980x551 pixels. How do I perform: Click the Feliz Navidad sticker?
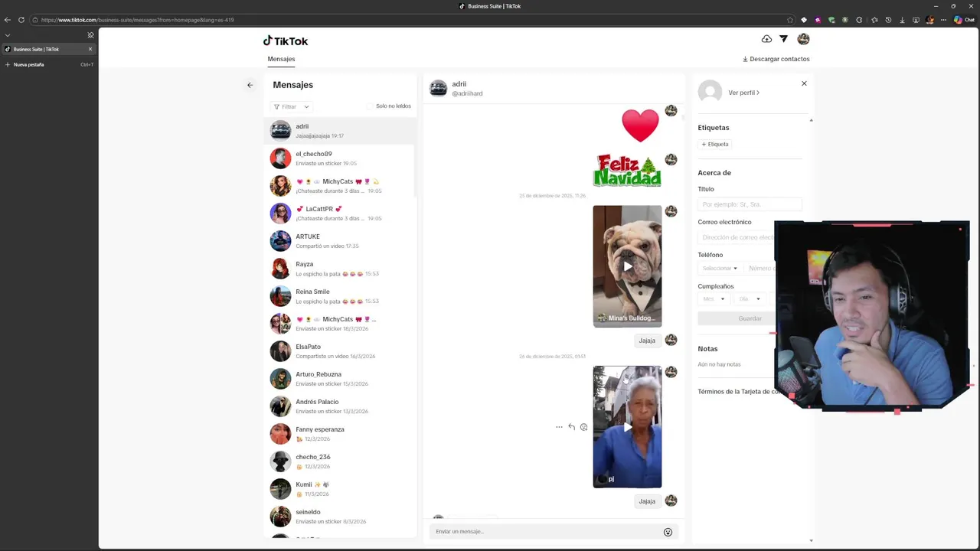[627, 171]
